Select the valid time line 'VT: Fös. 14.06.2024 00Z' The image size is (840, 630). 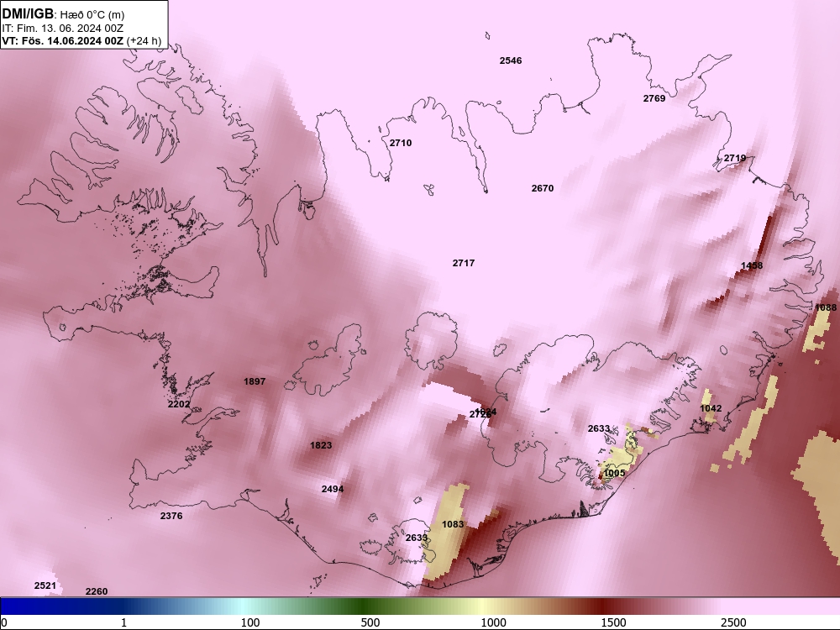coord(63,40)
